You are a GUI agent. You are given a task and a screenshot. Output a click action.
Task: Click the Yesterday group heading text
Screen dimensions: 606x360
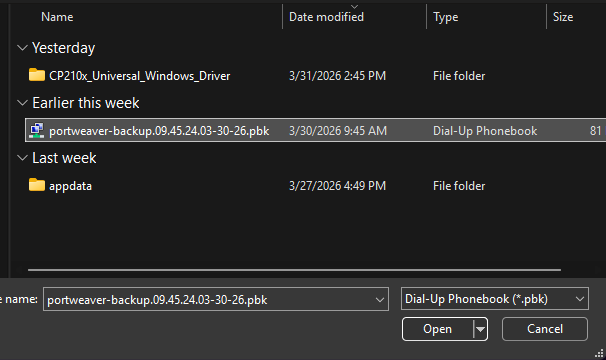(x=63, y=48)
